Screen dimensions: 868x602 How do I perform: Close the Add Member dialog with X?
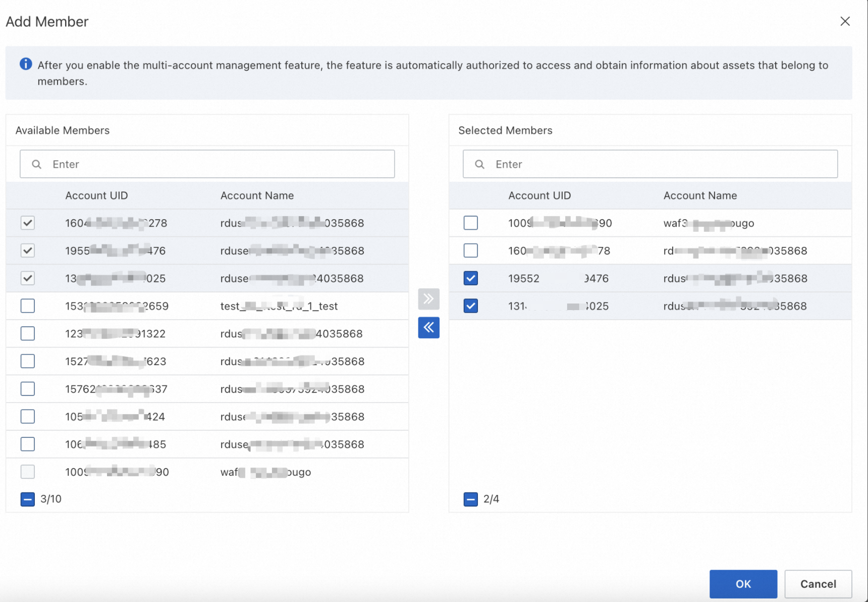tap(845, 21)
